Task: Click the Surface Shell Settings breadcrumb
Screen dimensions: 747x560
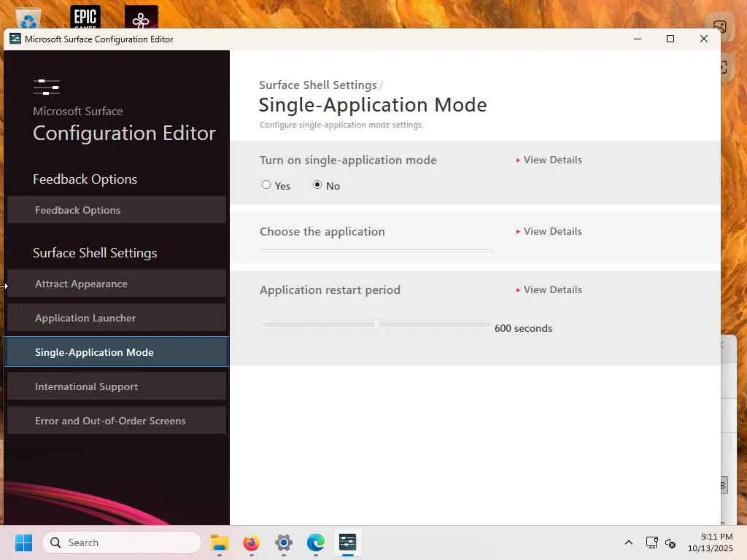Action: [318, 85]
